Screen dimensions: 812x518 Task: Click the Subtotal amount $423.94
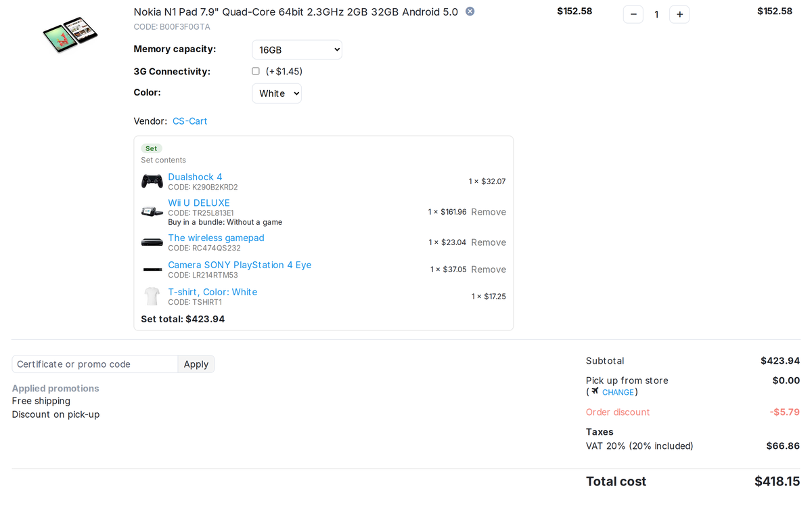(x=780, y=361)
